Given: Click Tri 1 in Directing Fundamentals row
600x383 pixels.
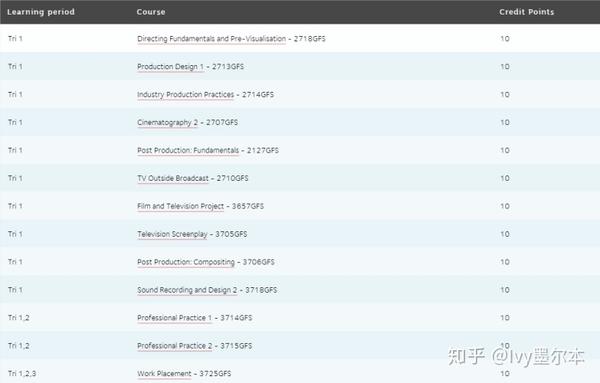Looking at the screenshot, I should pyautogui.click(x=15, y=39).
